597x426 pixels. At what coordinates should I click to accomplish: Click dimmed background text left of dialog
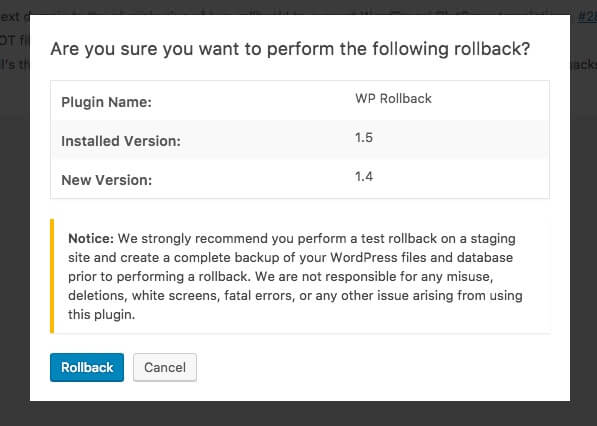(x=14, y=41)
